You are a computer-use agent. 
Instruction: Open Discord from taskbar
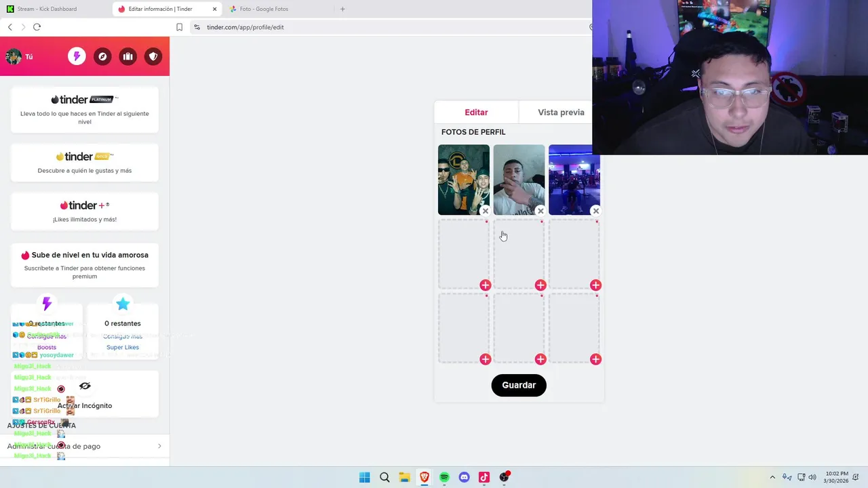pos(464,477)
